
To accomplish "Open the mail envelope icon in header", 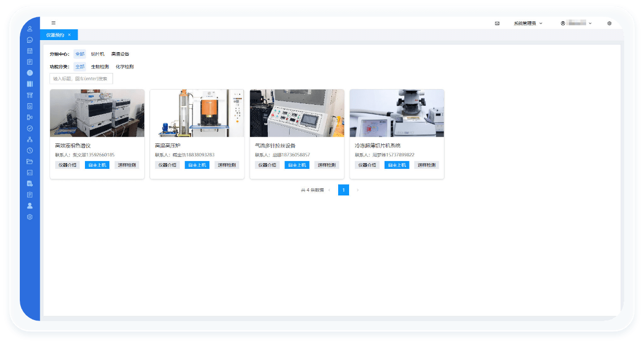I will [497, 23].
